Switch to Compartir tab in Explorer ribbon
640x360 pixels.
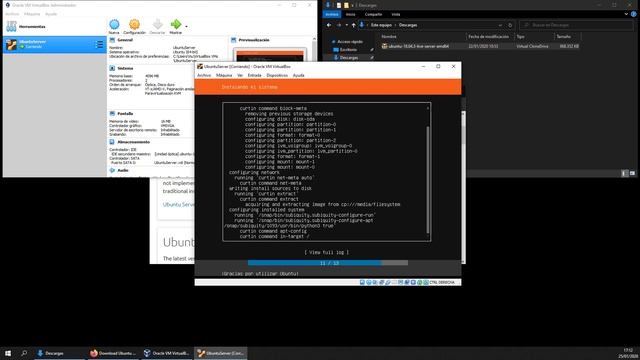(x=373, y=14)
